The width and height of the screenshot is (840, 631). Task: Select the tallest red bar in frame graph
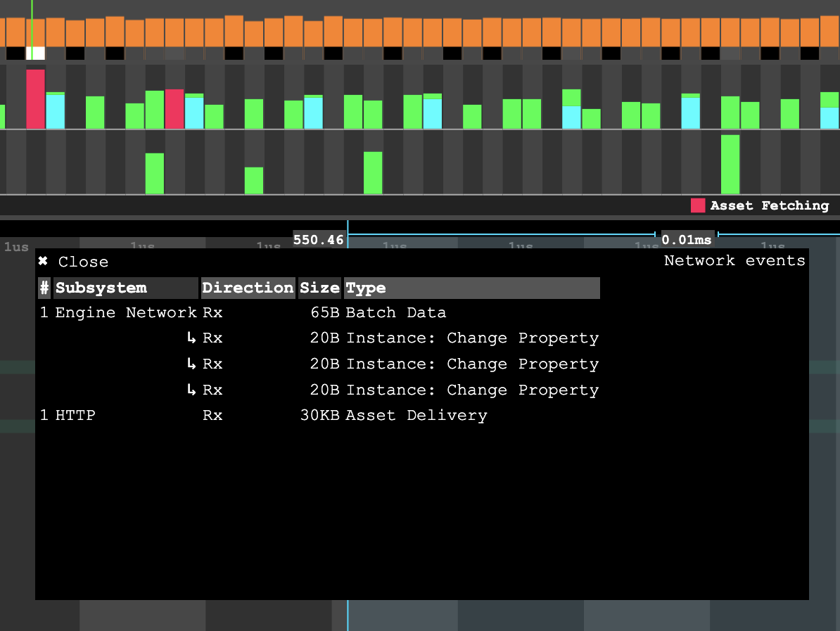coord(35,99)
